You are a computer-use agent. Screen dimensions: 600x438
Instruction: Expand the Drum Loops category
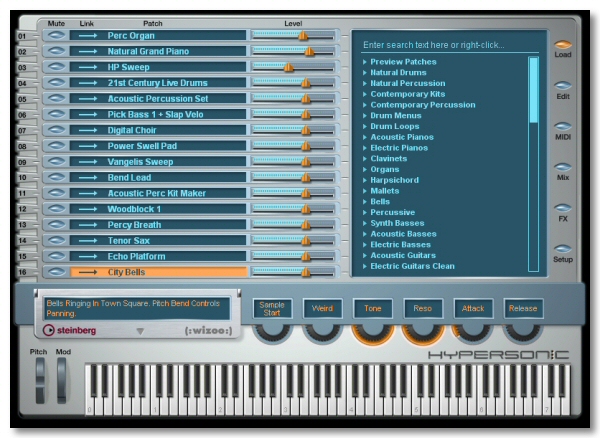tap(365, 126)
